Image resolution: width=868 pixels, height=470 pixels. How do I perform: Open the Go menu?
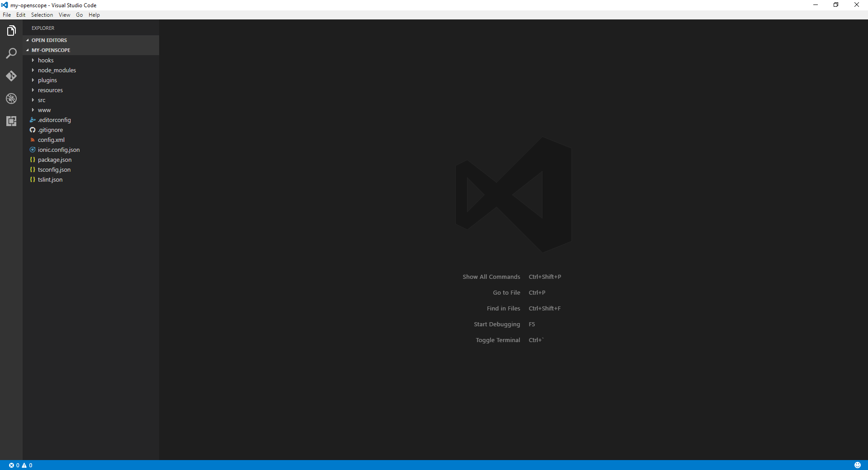pos(80,15)
